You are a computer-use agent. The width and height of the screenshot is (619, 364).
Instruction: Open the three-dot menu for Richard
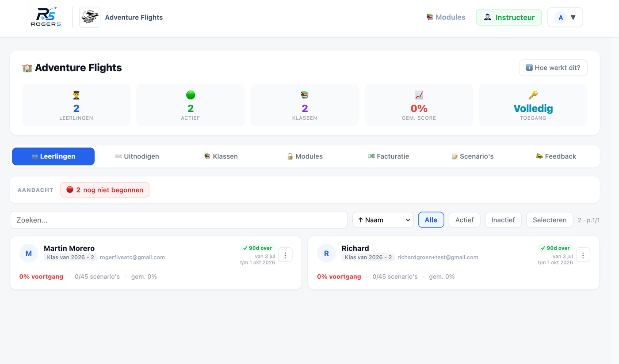coord(583,255)
